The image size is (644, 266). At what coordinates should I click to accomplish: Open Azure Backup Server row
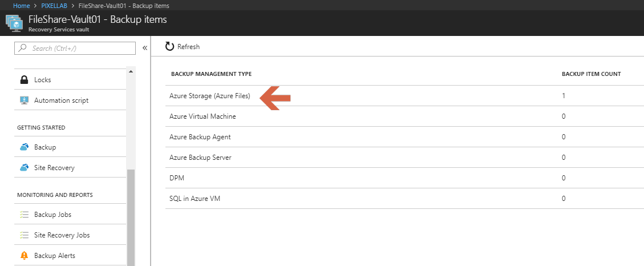200,158
